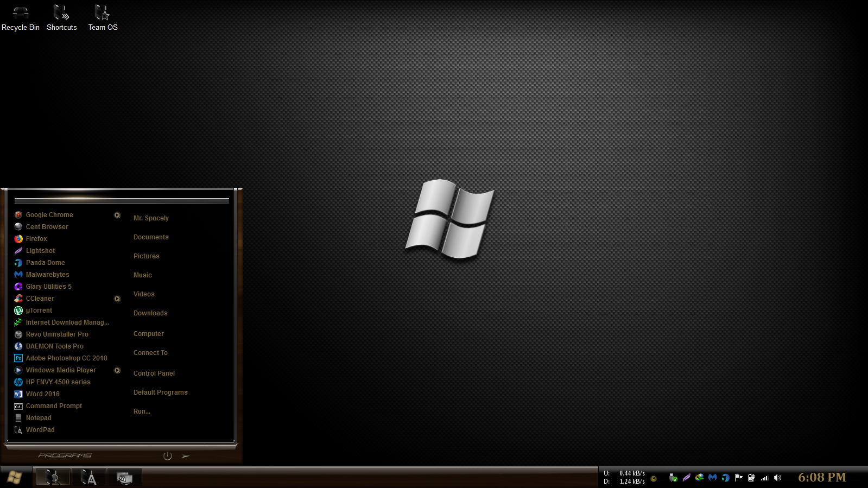Image resolution: width=868 pixels, height=488 pixels.
Task: Open Notepad from the program list
Action: click(67, 418)
